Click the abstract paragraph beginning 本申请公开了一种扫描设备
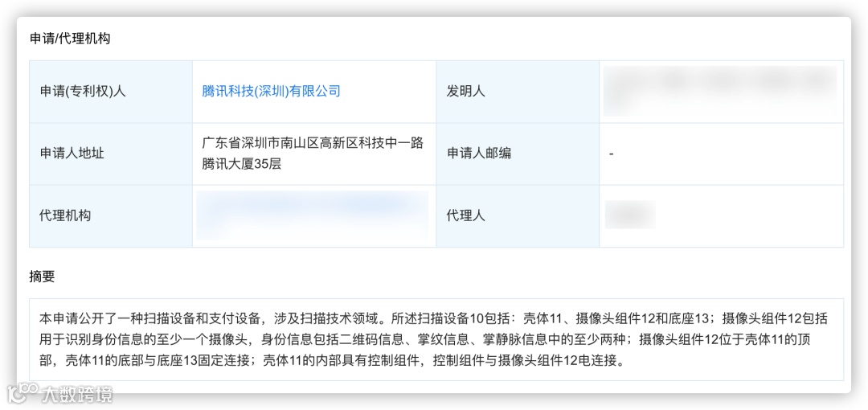 click(433, 339)
